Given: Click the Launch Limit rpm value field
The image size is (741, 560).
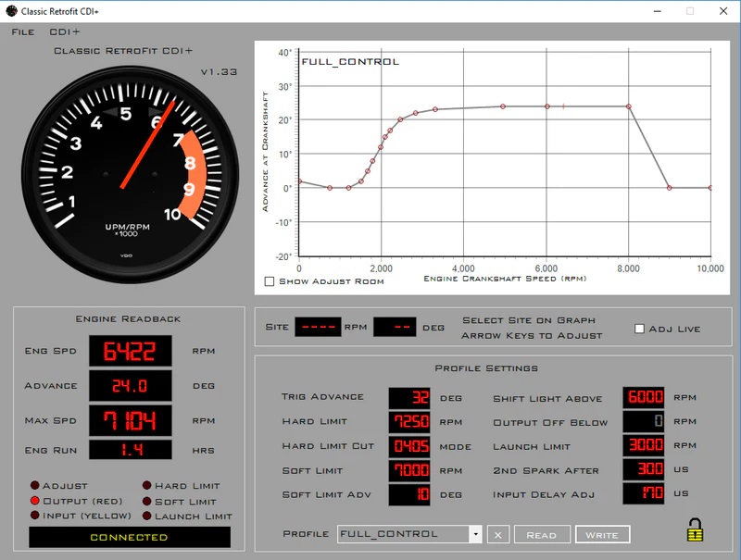Looking at the screenshot, I should tap(643, 446).
